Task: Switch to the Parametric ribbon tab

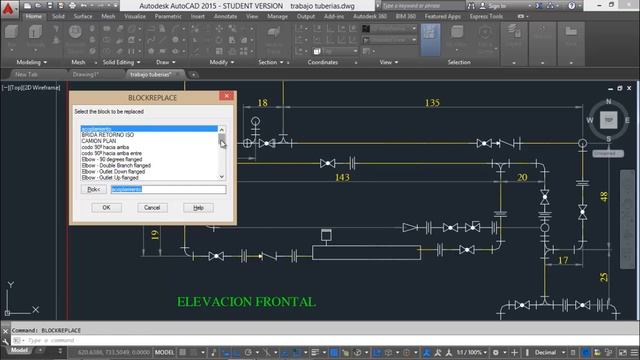Action: click(168, 16)
